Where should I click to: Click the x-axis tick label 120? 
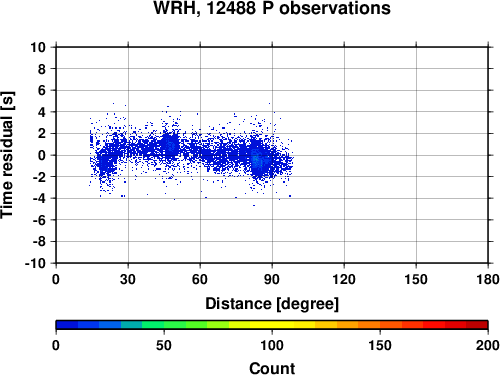pos(344,279)
